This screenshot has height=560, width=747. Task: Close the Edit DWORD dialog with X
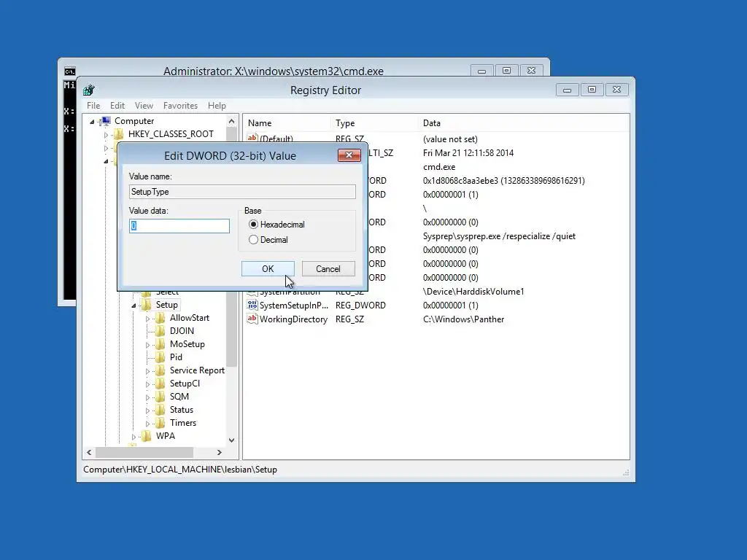point(349,155)
